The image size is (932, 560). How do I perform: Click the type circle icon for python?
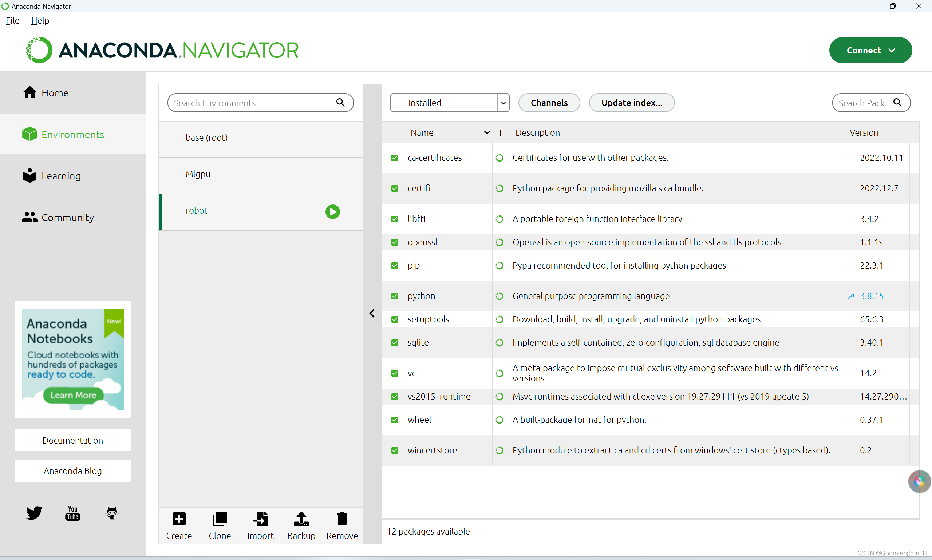499,296
